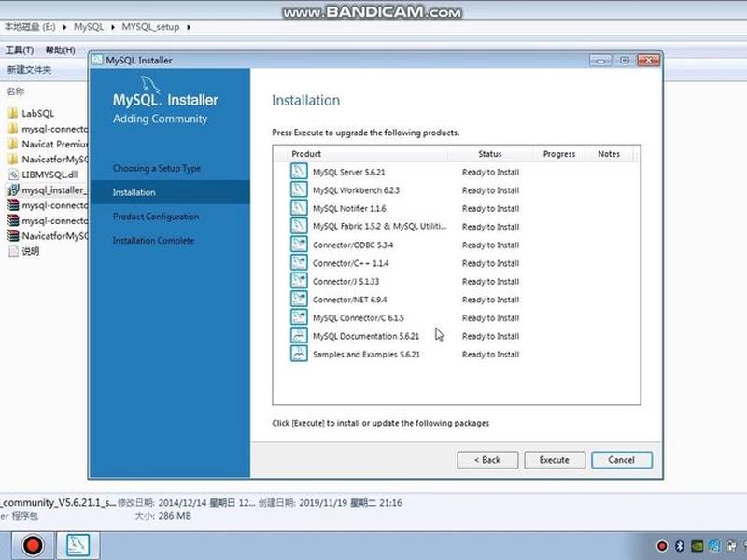Select the Product Configuration step

pos(156,217)
